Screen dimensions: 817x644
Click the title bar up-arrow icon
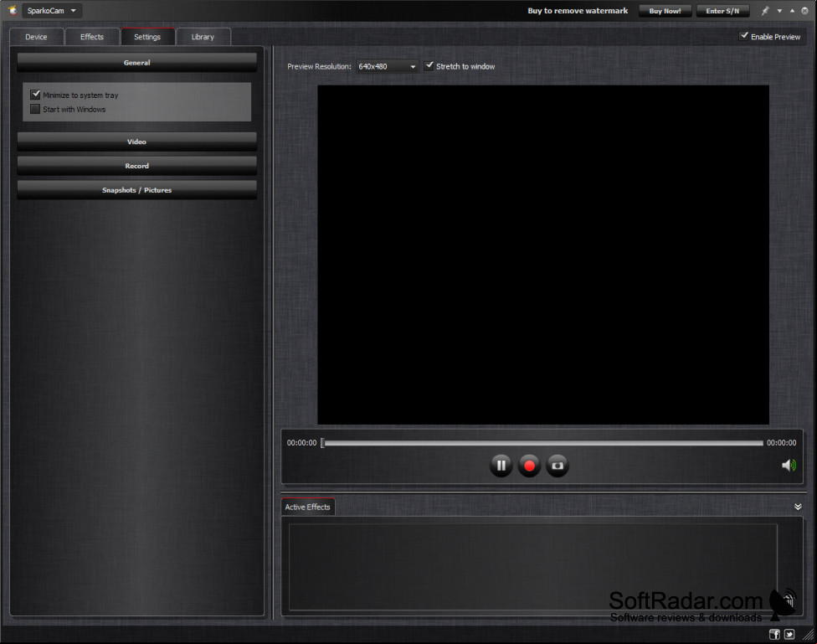(792, 10)
